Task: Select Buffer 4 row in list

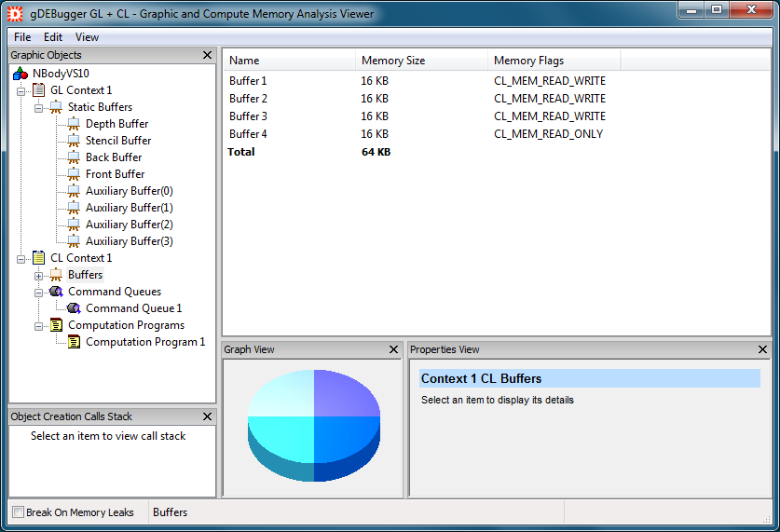Action: pos(249,134)
